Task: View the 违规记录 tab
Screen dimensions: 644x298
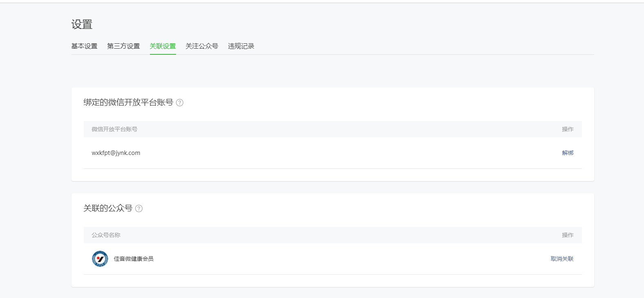Action: 241,46
